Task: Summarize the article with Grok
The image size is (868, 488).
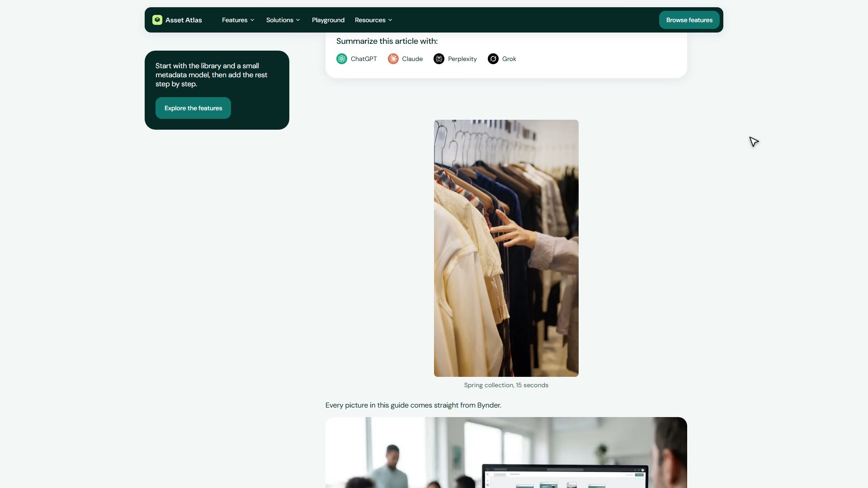Action: tap(502, 59)
